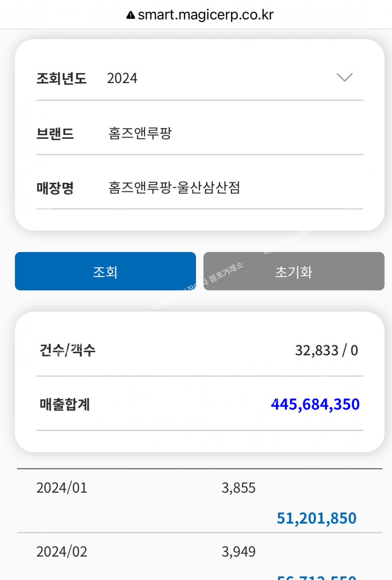
Task: Open the 2024/02 monthly row
Action: [x=200, y=557]
